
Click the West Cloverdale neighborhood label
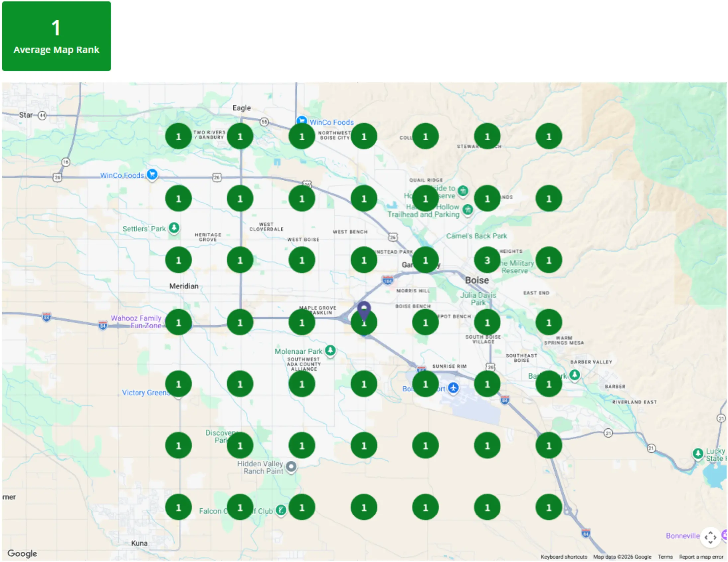pyautogui.click(x=266, y=227)
